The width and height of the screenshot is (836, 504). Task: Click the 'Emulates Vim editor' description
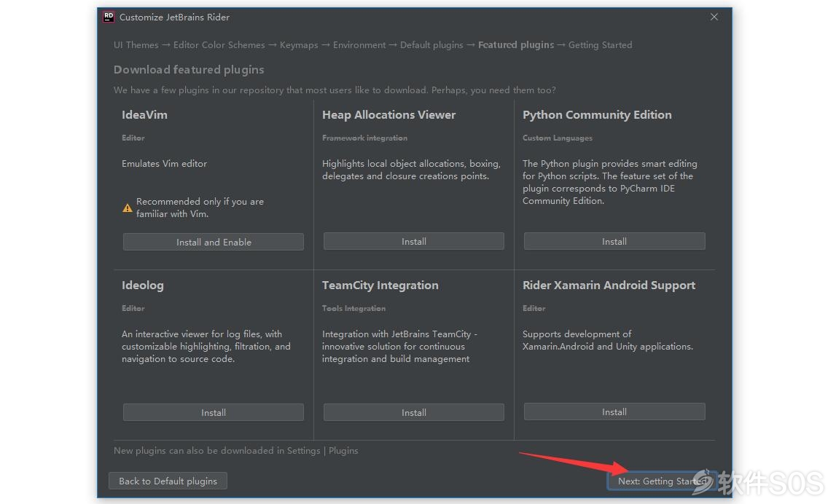point(164,164)
